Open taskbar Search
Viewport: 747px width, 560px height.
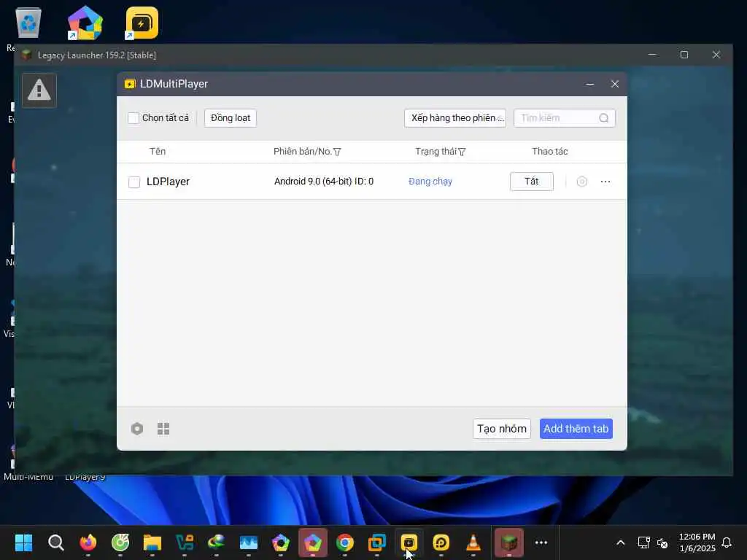pos(55,542)
